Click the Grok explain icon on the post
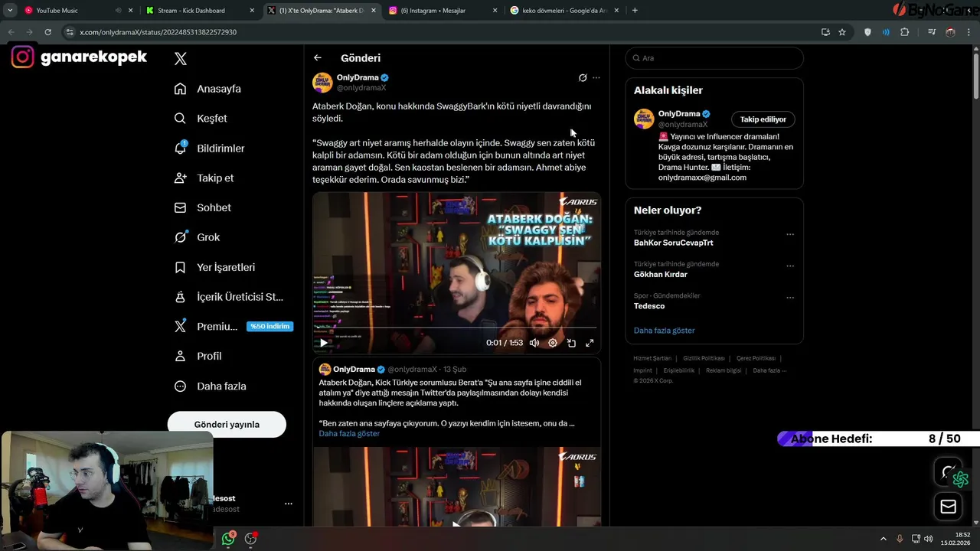 coord(583,77)
